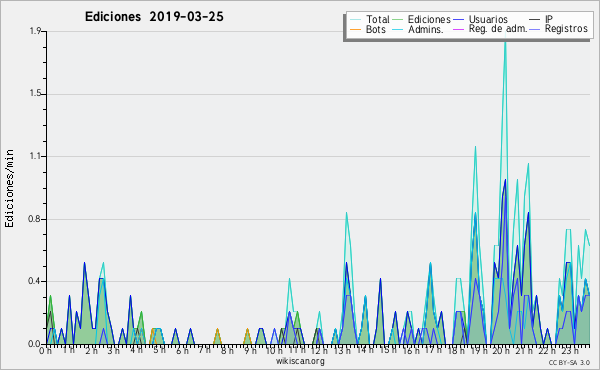Click the y-axis value 1.9
Image resolution: width=600 pixels, height=370 pixels.
pos(36,31)
